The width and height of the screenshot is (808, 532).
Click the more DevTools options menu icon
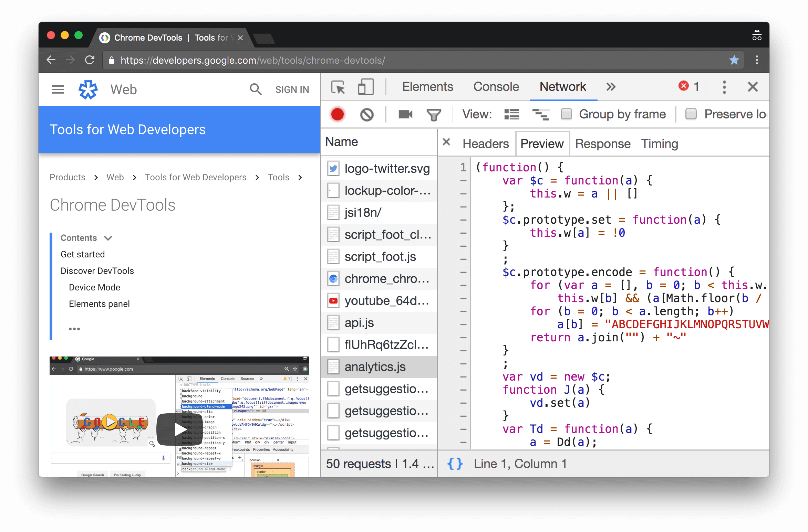[x=725, y=87]
